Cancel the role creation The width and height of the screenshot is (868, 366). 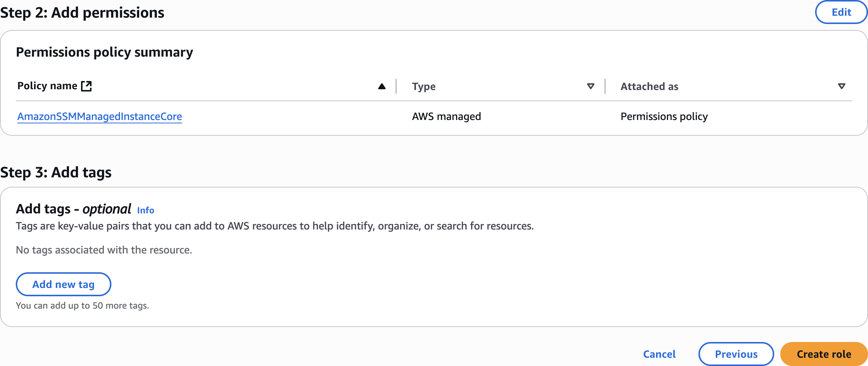coord(659,354)
